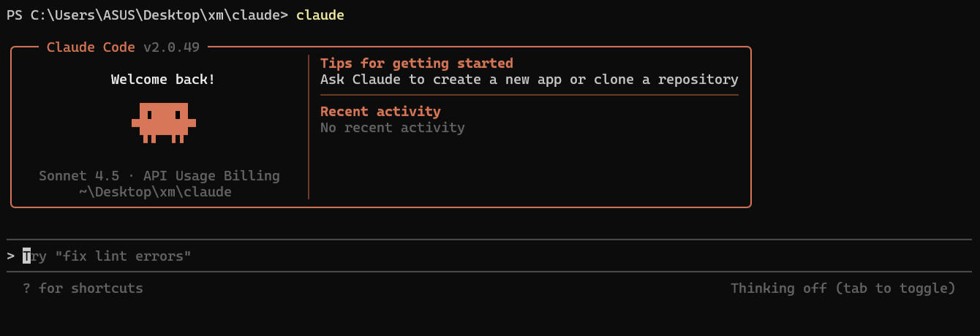
Task: Focus the 'Try "fix lint errors"' input field
Action: coord(110,256)
